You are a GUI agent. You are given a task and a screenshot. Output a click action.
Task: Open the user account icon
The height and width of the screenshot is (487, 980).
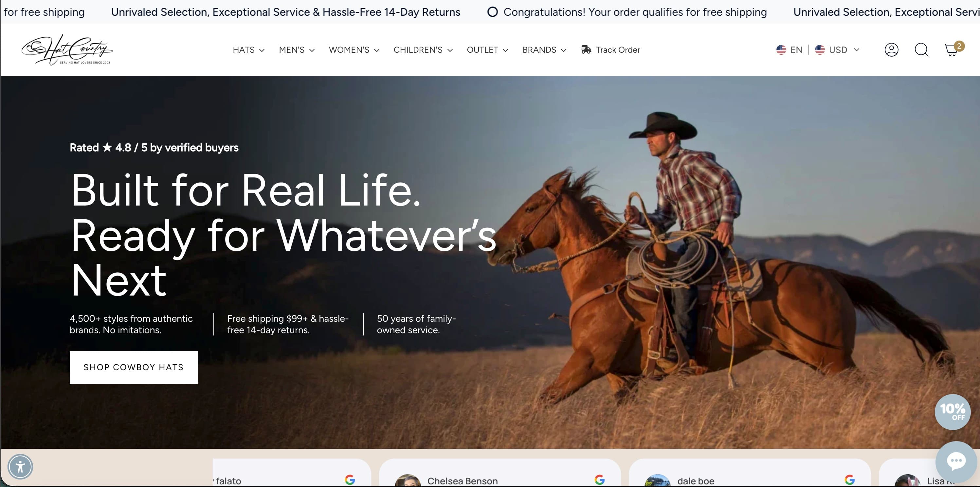pos(891,50)
